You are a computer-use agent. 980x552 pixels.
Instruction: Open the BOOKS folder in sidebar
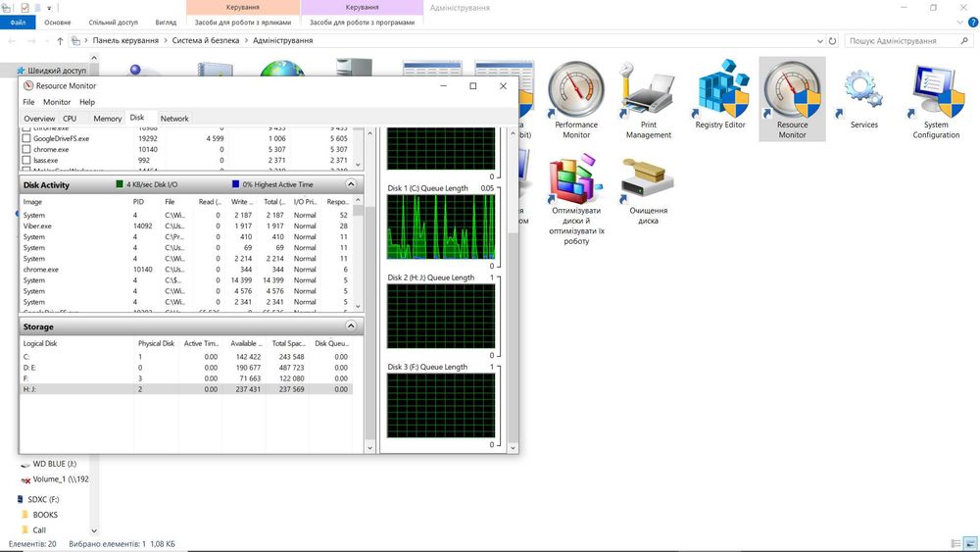[x=40, y=515]
